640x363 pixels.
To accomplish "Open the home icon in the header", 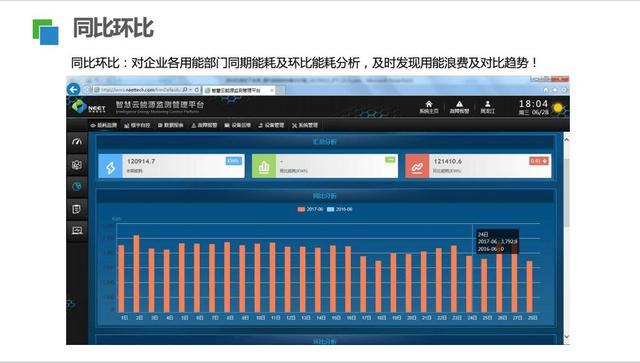I will [x=429, y=105].
